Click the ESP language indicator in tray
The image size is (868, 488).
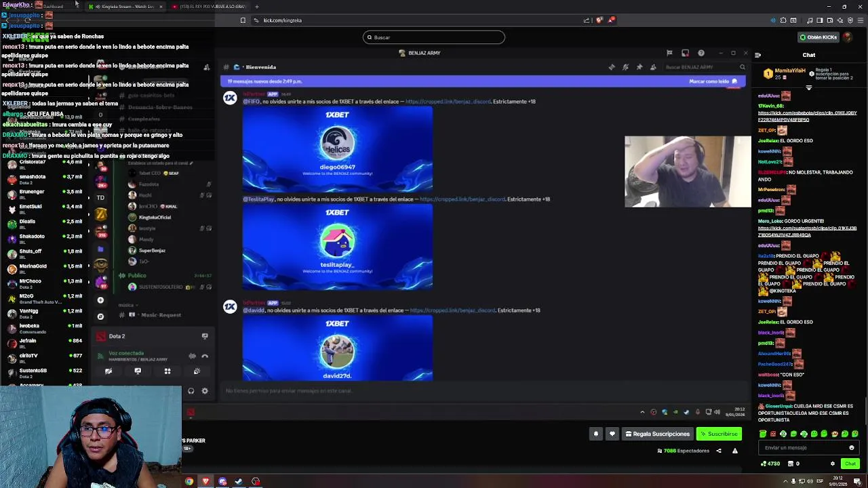820,481
